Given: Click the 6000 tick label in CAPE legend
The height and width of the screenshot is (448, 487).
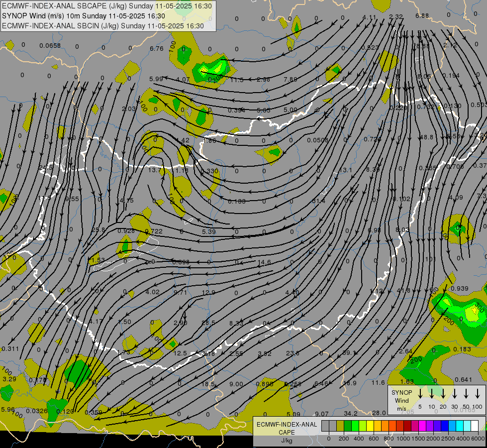Looking at the screenshot, I should pyautogui.click(x=478, y=439).
